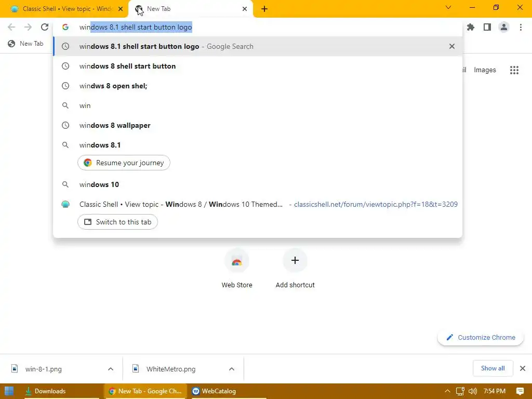The height and width of the screenshot is (399, 532).
Task: Open the Action Center notification icon
Action: click(x=520, y=391)
